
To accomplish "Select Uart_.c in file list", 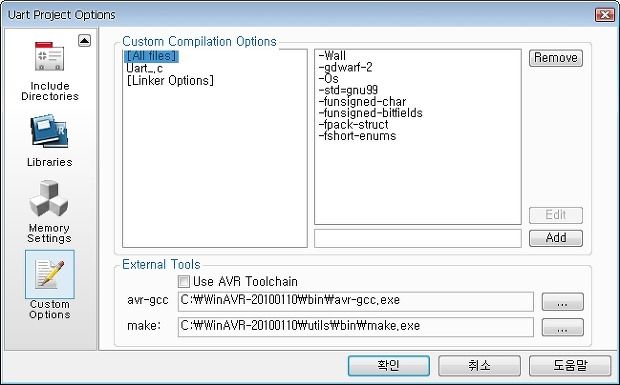I will pos(144,68).
